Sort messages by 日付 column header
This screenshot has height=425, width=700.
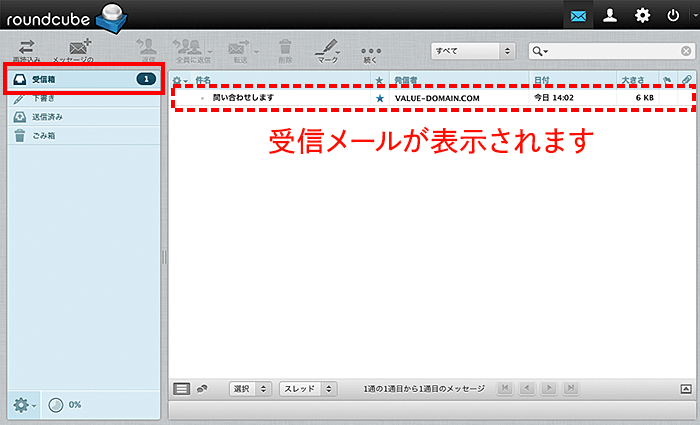(x=541, y=78)
